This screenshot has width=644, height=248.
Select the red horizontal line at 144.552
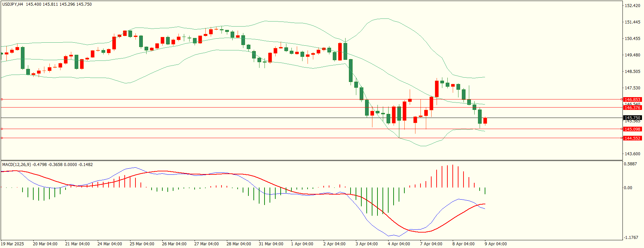point(303,138)
